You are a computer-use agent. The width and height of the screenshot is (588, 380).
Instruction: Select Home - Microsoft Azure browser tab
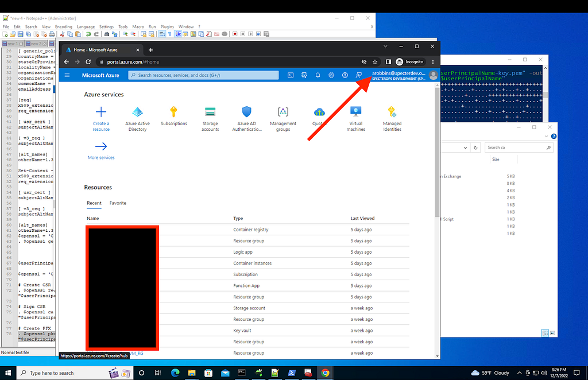102,50
